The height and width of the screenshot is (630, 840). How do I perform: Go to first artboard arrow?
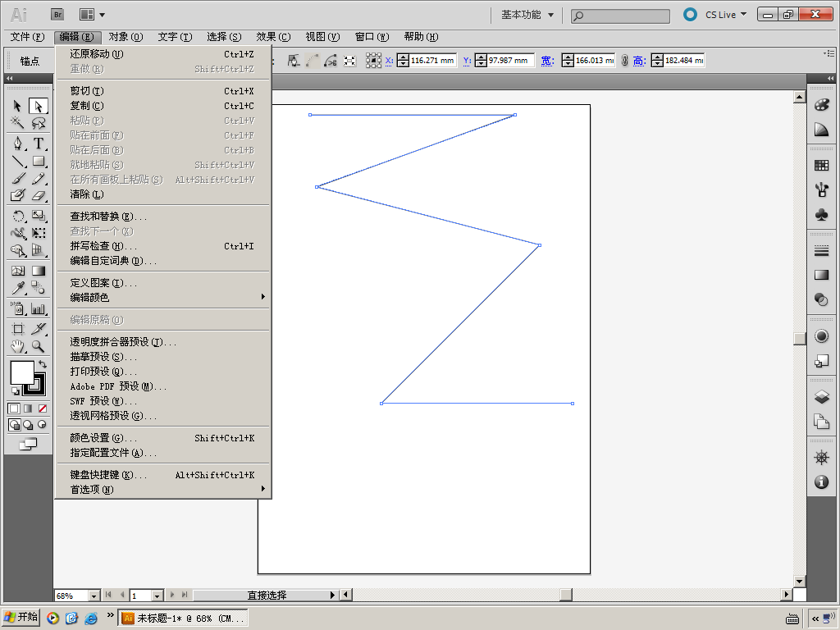109,595
